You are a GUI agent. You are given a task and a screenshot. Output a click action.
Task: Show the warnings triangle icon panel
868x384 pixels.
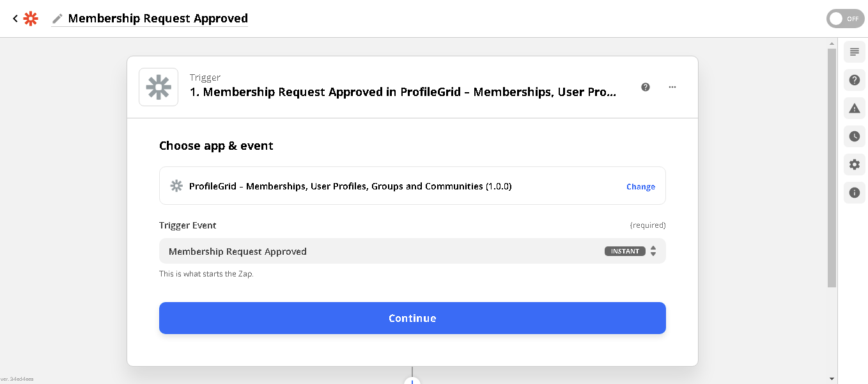pyautogui.click(x=855, y=108)
